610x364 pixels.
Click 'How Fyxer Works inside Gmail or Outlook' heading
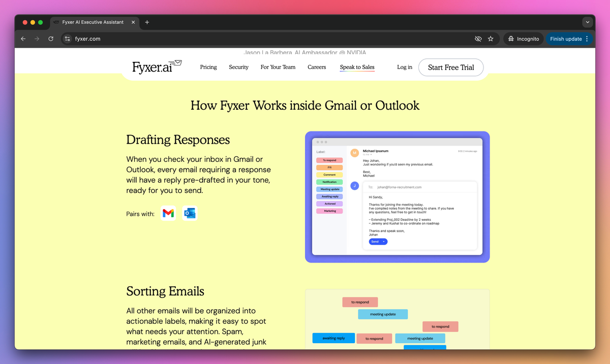coord(305,106)
